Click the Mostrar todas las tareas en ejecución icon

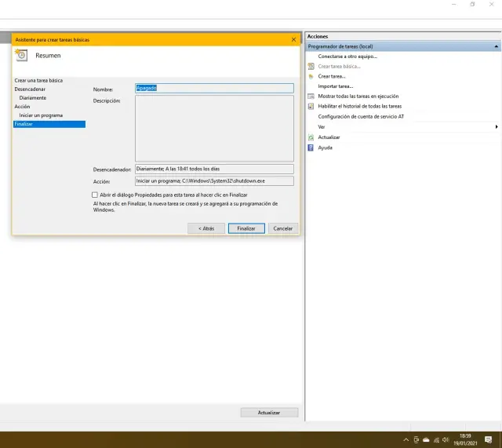(x=311, y=96)
